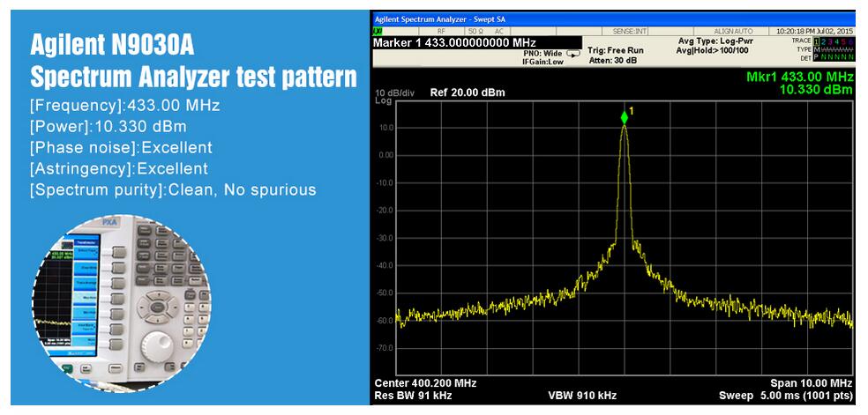
Task: Click the 'Avg|Hold>100/100' readout
Action: pyautogui.click(x=712, y=50)
